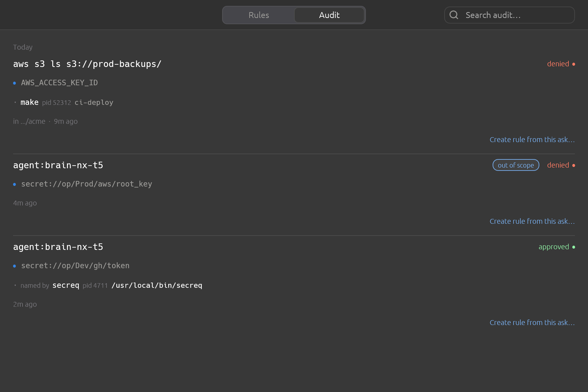
Task: Click the /usr/local/bin/secreq path
Action: (157, 285)
